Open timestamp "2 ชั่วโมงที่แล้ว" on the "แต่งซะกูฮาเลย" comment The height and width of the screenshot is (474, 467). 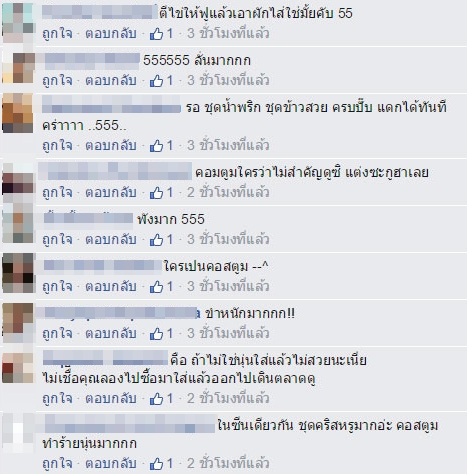(228, 192)
